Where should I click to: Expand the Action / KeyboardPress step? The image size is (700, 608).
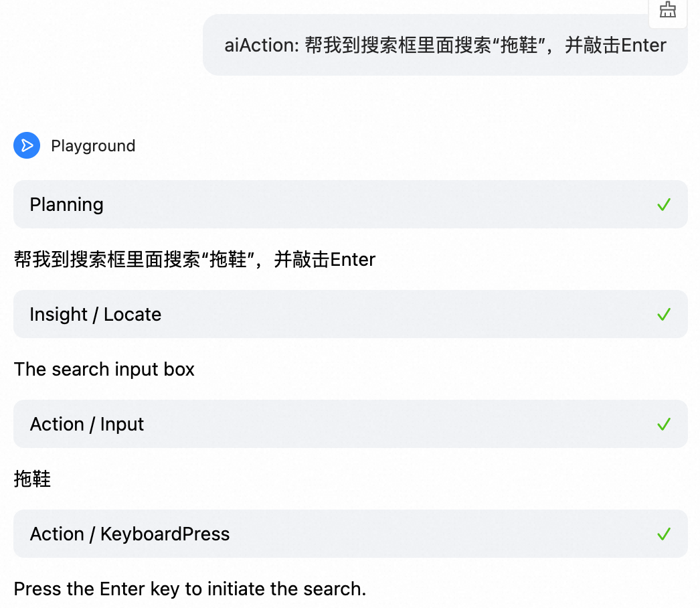tap(130, 534)
